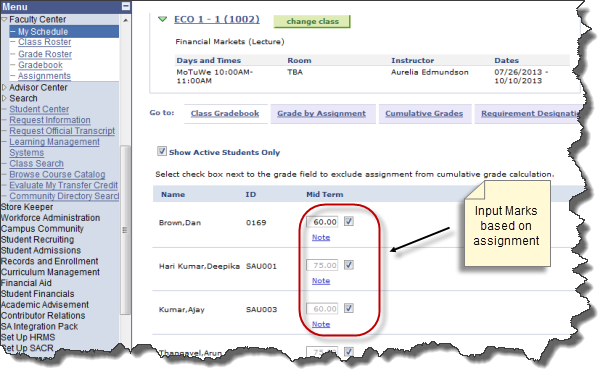Open Request Official Transcript link
615x385 pixels.
[62, 131]
